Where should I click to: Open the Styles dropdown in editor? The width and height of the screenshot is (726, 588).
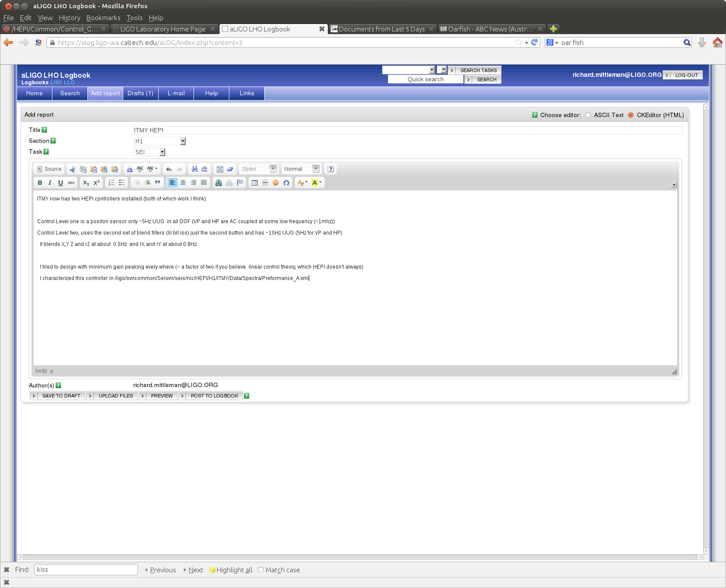[x=259, y=169]
